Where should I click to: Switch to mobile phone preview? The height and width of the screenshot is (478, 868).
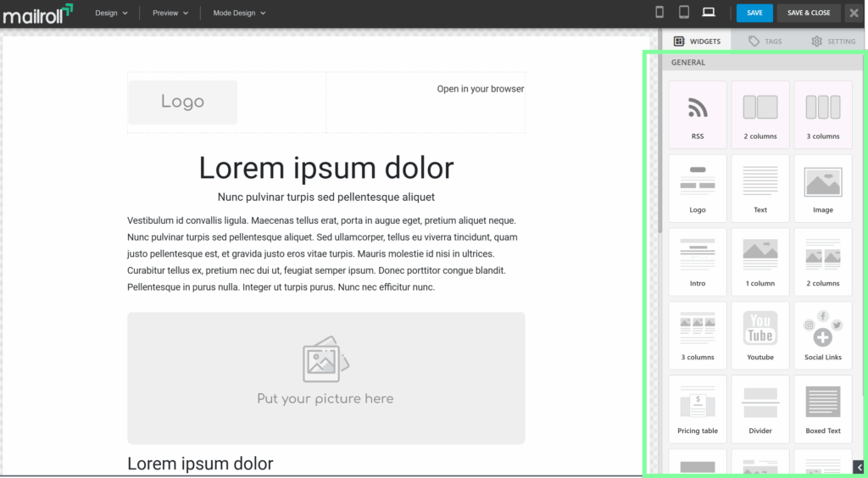tap(660, 13)
